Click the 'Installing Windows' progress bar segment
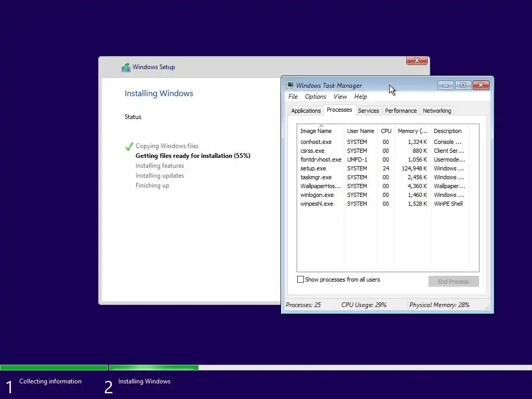532x399 pixels. point(320,367)
